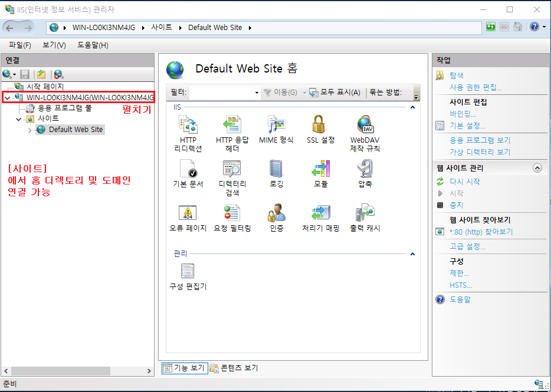Open the HTTP 응답 헤더 feature icon
The height and width of the screenshot is (392, 551).
[232, 125]
